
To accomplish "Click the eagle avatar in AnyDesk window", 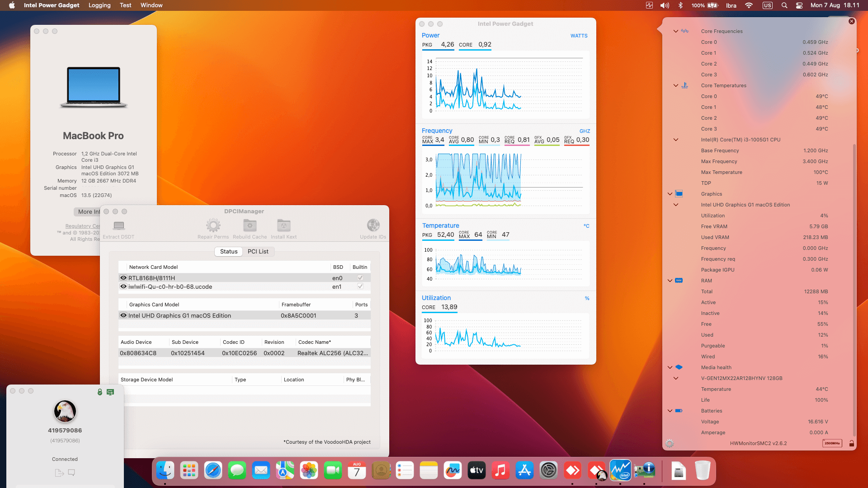I will [x=65, y=412].
